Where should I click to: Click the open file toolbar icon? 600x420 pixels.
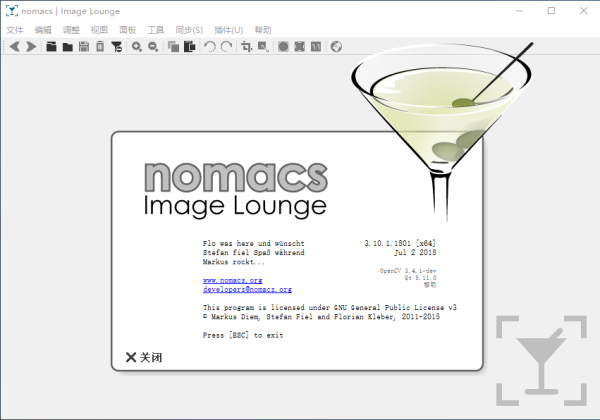[51, 47]
